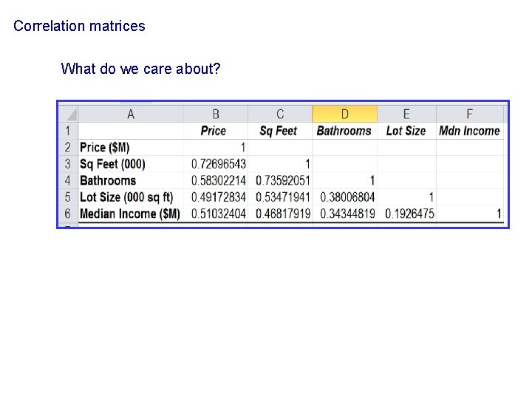Click the 'Correlation matrices' slide title
532x399 pixels.
[79, 26]
